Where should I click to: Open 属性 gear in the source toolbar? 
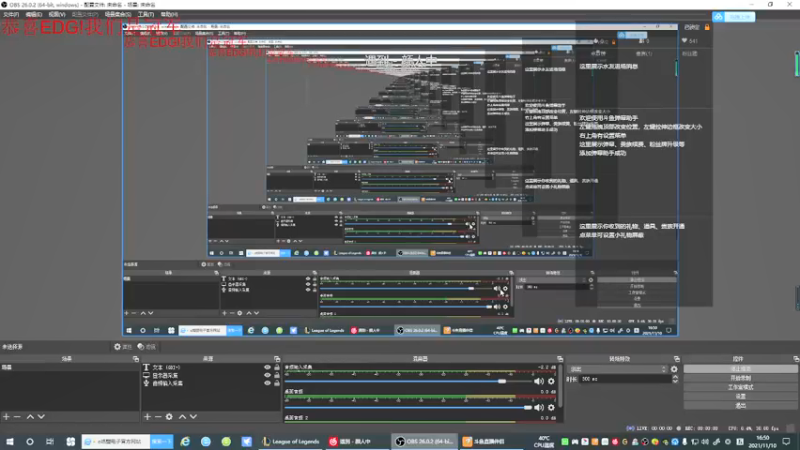tap(123, 346)
